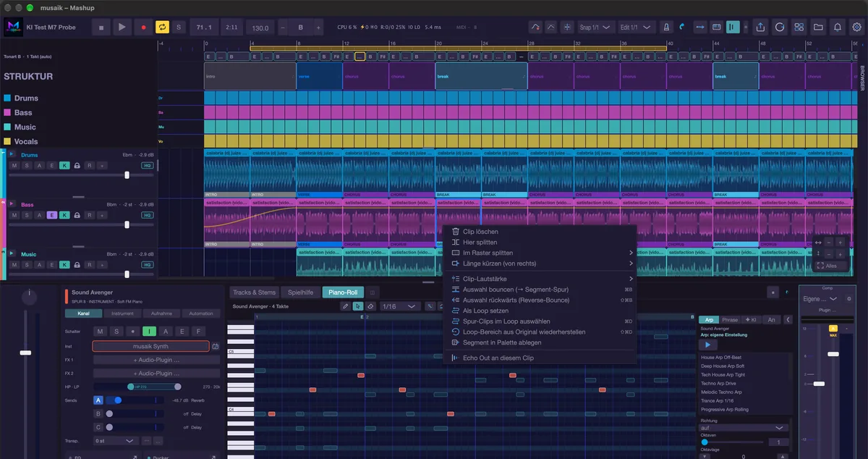The image size is (868, 459).
Task: Open the 1/16 grid dropdown in Piano-Roll
Action: pyautogui.click(x=400, y=306)
